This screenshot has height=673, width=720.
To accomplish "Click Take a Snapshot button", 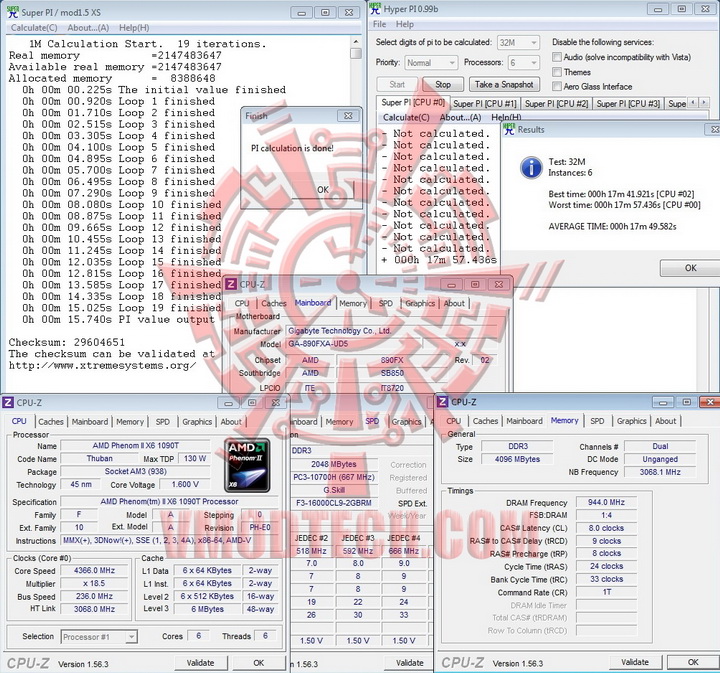I will (x=504, y=84).
